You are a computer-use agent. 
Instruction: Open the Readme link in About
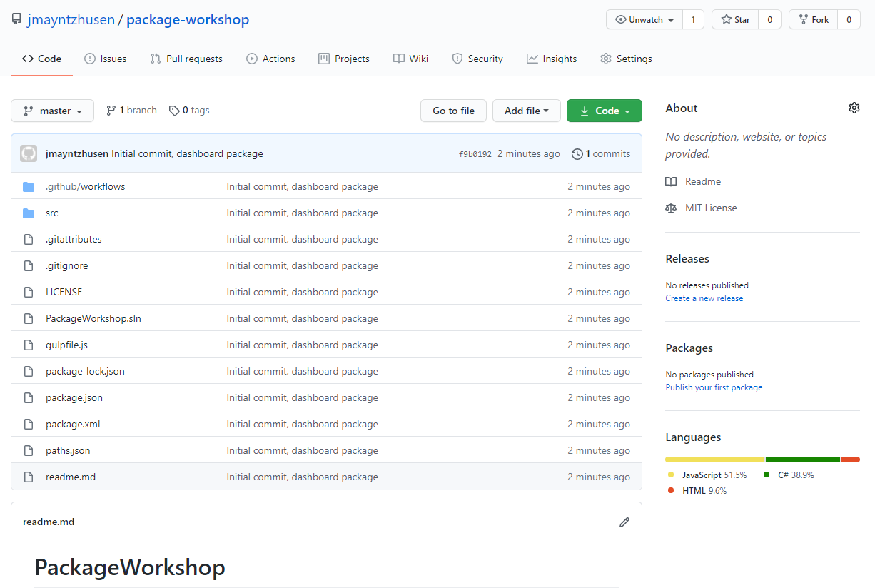pyautogui.click(x=703, y=181)
